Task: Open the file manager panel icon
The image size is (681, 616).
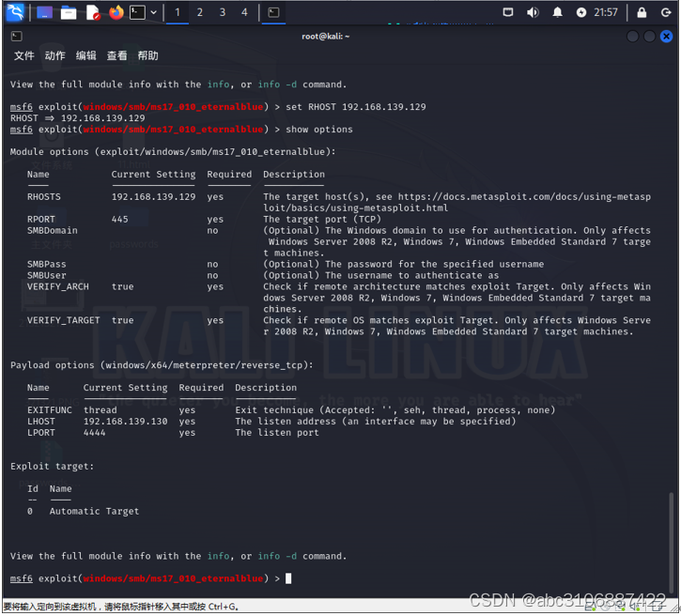Action: 69,13
